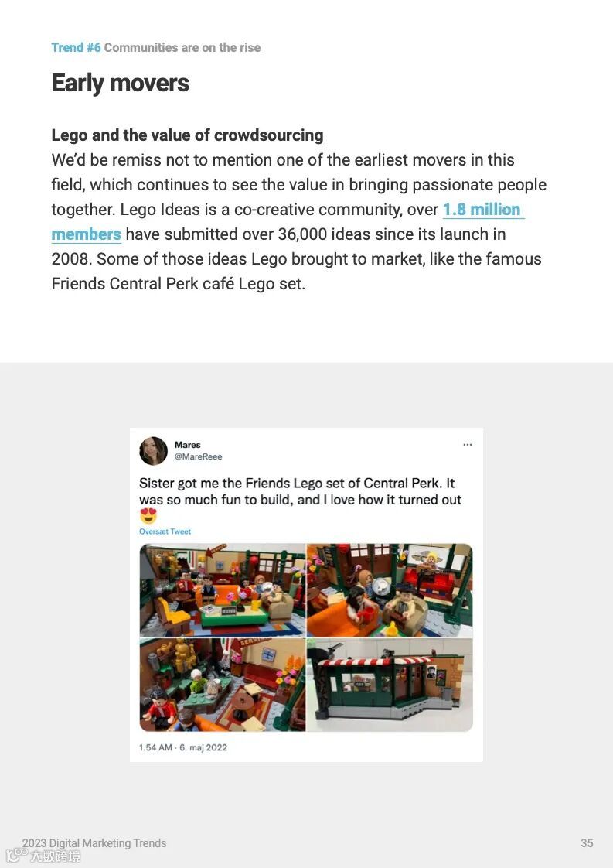Click page number 35
Viewport: 613px width, 868px height.
pos(587,843)
